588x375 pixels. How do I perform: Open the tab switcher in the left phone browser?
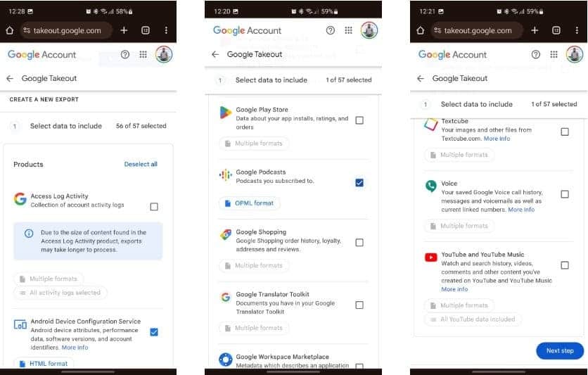146,30
